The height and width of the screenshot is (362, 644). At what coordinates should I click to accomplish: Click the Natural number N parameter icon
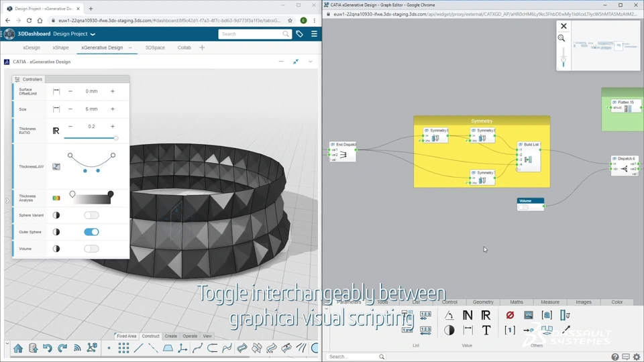tap(468, 315)
